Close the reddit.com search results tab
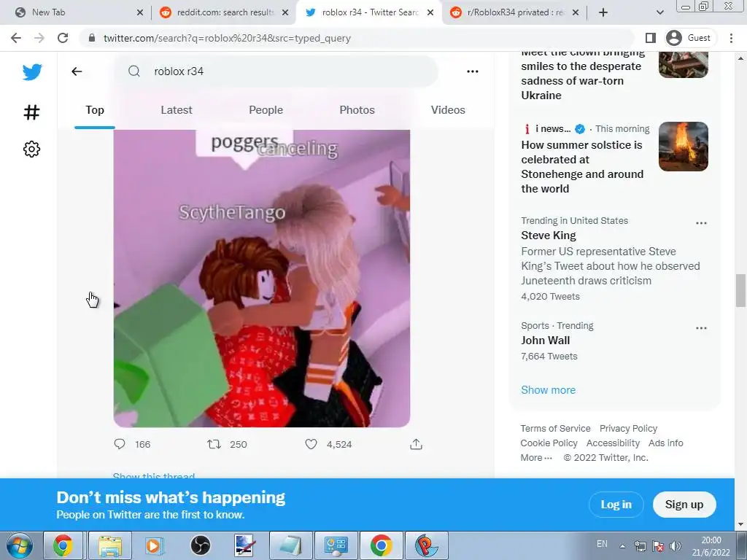The height and width of the screenshot is (560, 747). coord(285,13)
